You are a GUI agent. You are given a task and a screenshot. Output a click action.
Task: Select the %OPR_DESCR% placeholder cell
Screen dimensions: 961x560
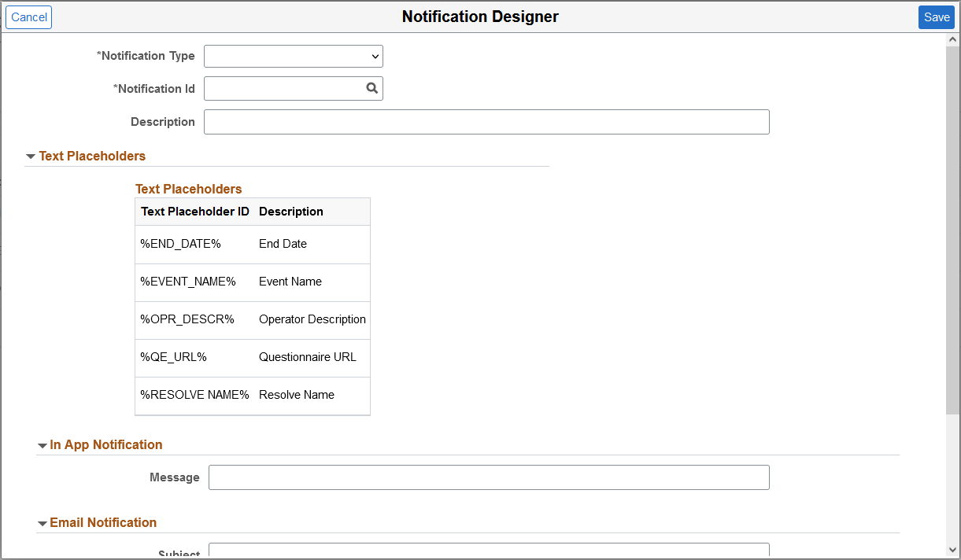187,319
